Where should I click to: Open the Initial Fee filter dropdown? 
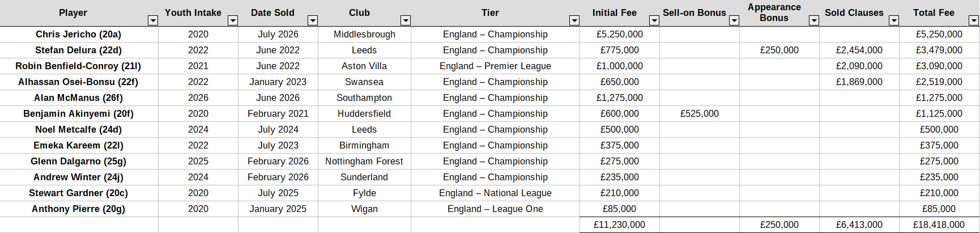click(654, 20)
